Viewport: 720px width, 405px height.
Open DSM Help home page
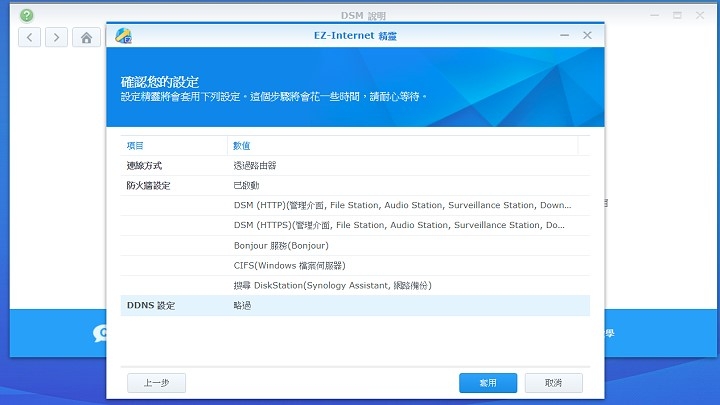86,37
